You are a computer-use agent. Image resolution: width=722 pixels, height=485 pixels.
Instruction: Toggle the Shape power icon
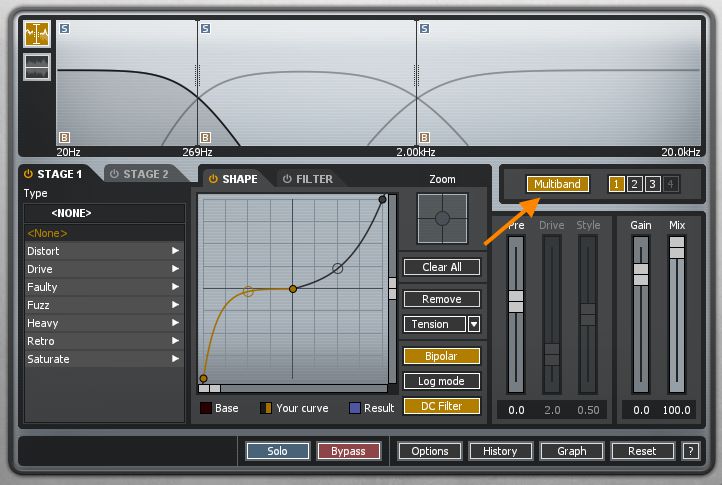click(x=213, y=179)
